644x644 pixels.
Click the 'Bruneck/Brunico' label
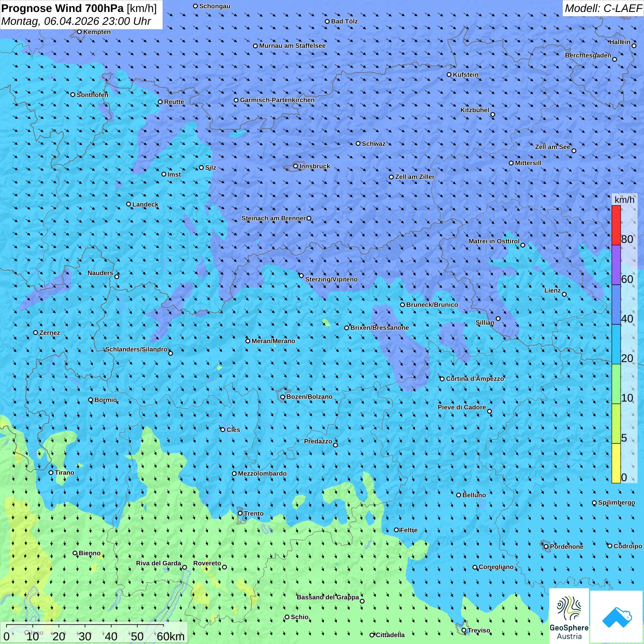432,305
